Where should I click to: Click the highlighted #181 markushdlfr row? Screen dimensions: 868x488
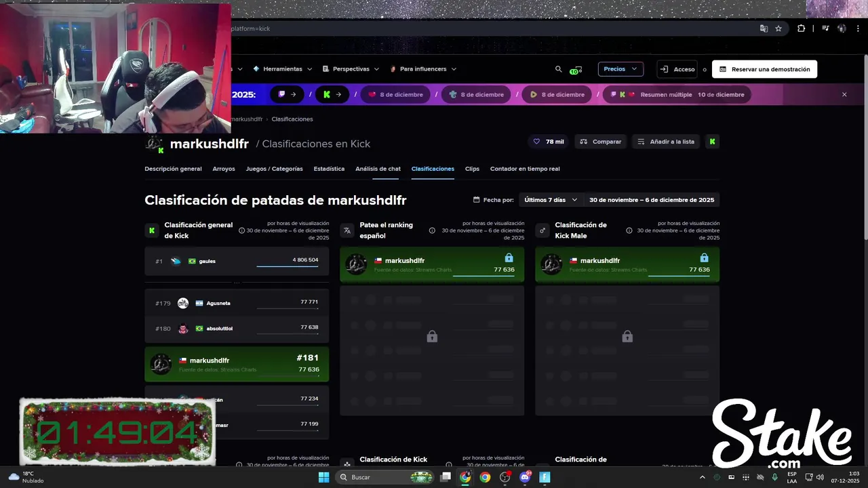click(x=237, y=365)
